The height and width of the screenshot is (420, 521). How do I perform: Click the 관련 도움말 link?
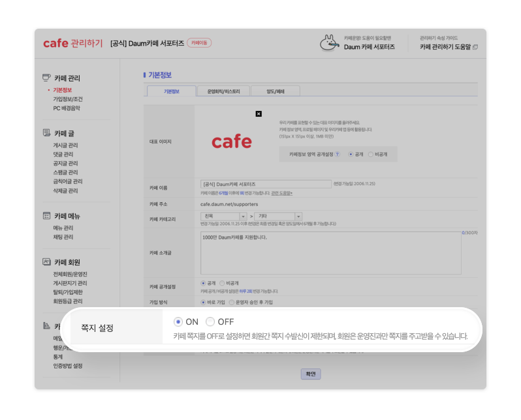click(282, 193)
